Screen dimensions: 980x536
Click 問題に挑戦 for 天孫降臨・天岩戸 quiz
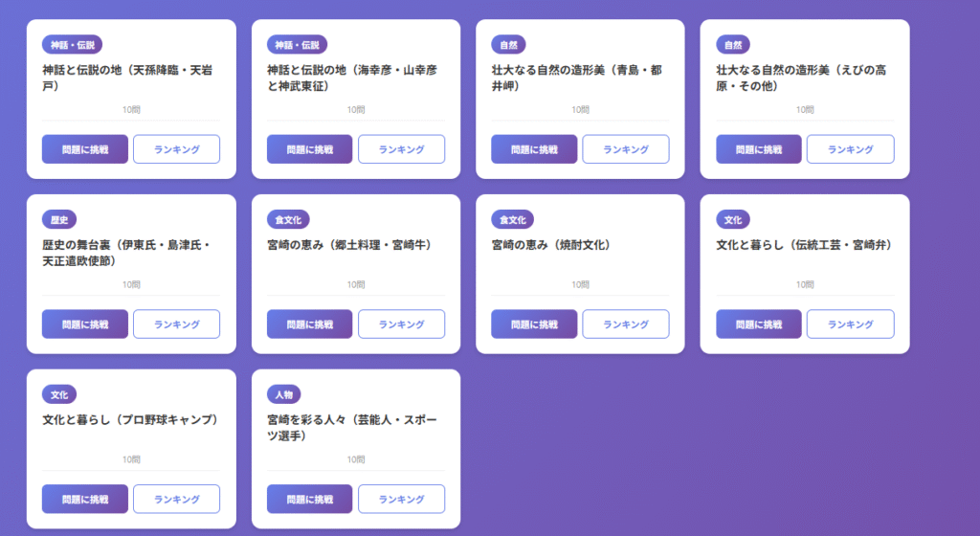click(85, 149)
